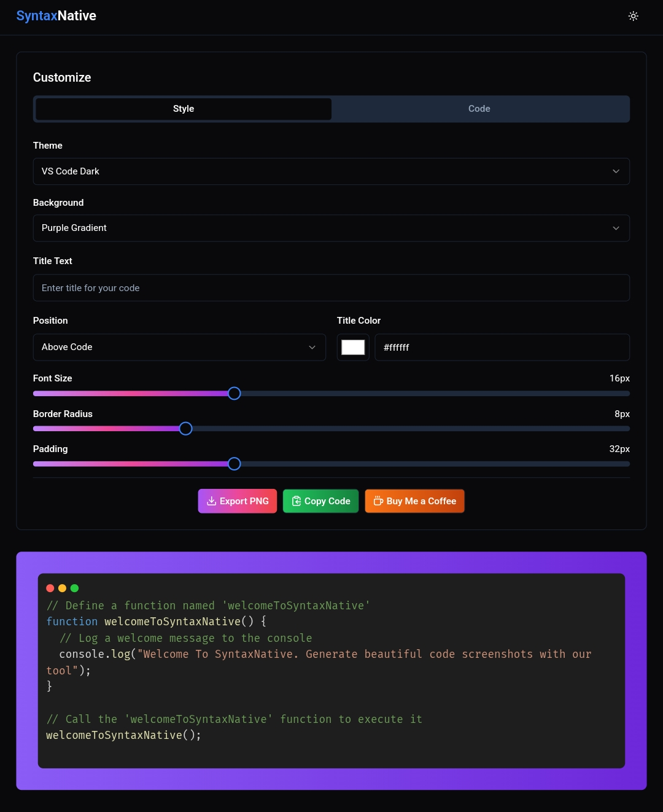Viewport: 663px width, 812px height.
Task: Click the #ffffff hex color field
Action: pyautogui.click(x=502, y=347)
